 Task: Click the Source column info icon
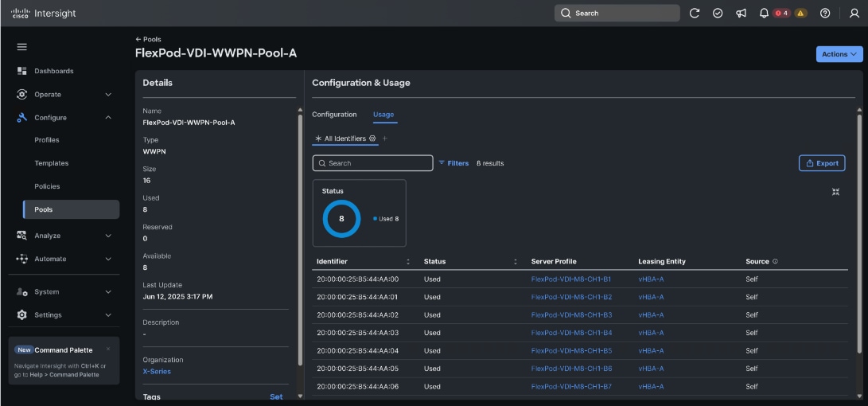click(775, 261)
